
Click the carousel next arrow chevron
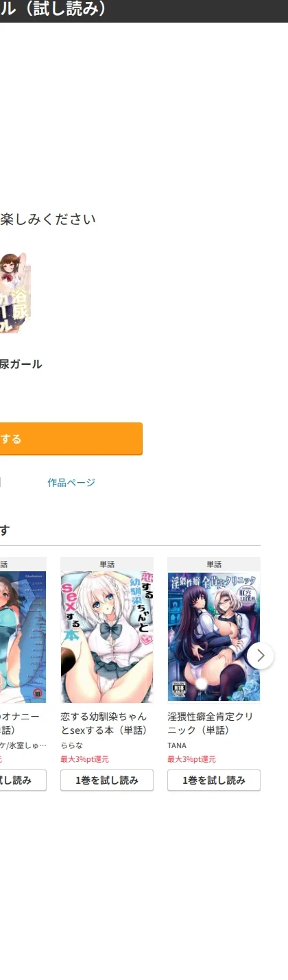coord(261,656)
